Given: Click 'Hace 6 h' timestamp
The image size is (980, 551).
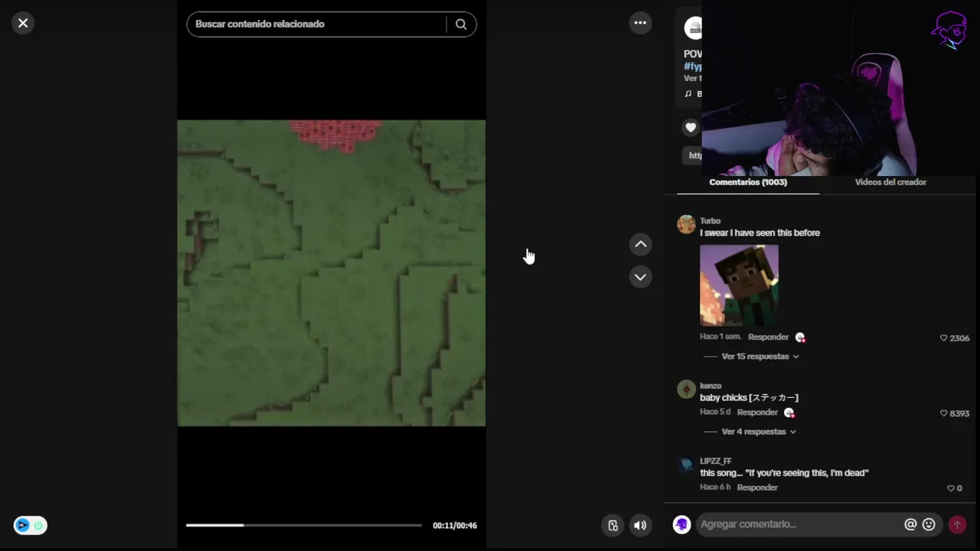Looking at the screenshot, I should (x=715, y=487).
